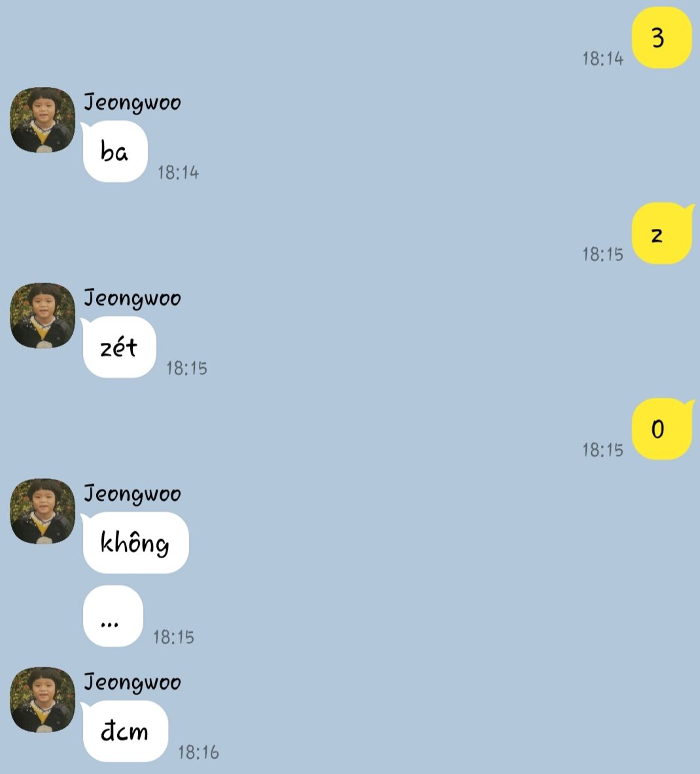Click the 18:15 timestamp beside the '...' bubble
The image size is (700, 774).
(x=173, y=637)
